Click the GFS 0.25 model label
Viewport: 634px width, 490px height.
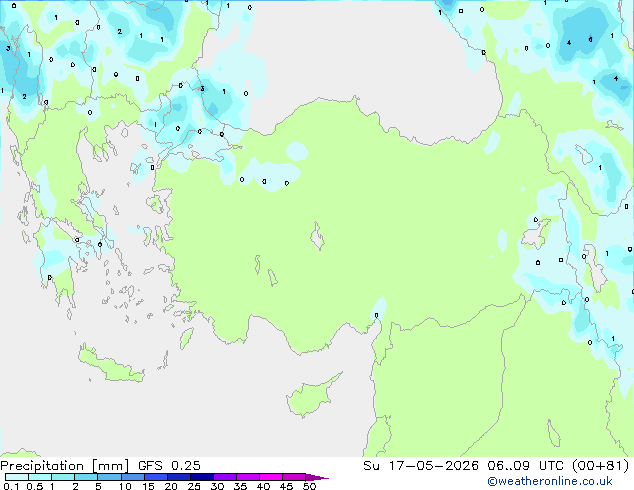click(169, 466)
